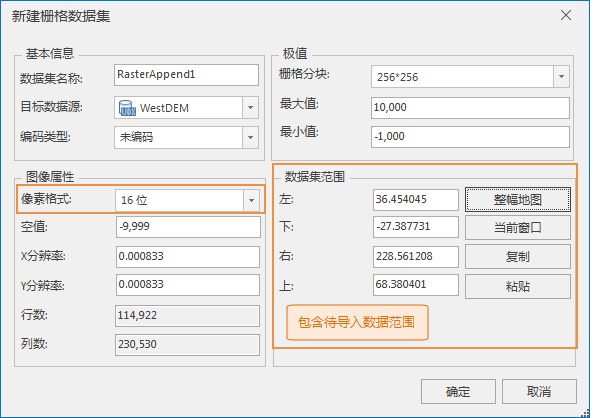This screenshot has height=418, width=595.
Task: Click the 当前窗口 button
Action: tap(518, 228)
